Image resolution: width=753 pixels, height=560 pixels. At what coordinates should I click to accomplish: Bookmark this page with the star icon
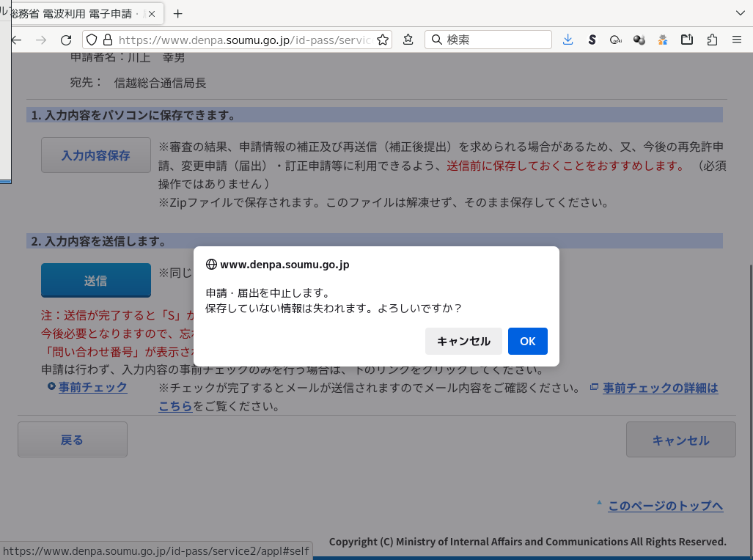click(382, 40)
